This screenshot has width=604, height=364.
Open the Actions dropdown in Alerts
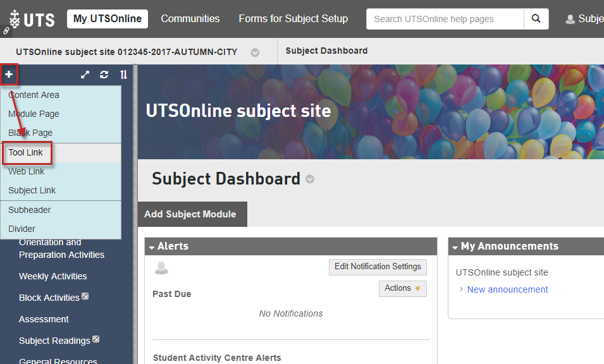[x=402, y=288]
